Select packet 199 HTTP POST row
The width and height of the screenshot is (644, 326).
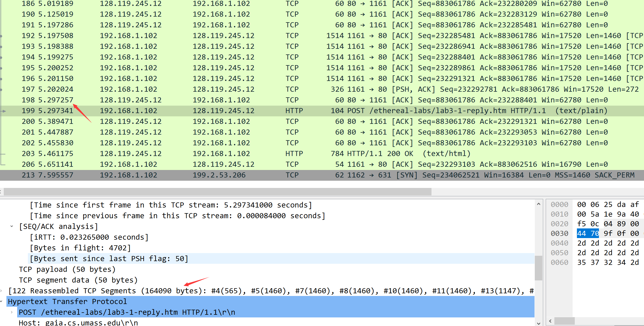pos(322,111)
